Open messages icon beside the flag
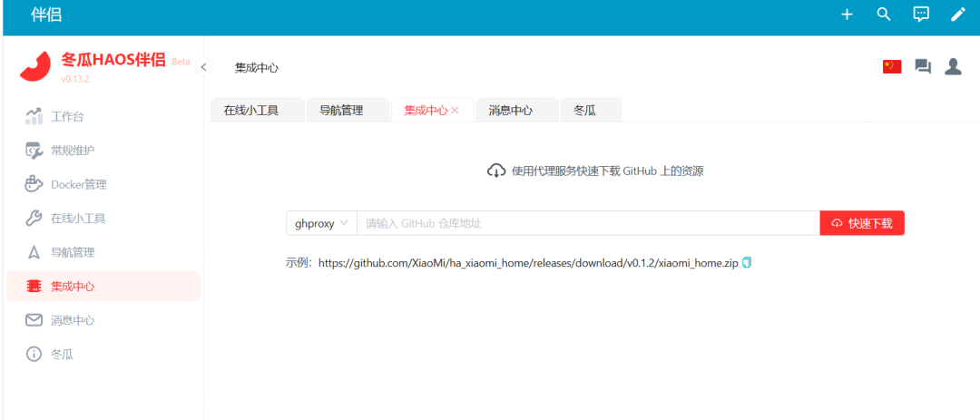Viewport: 980px width, 420px height. point(923,67)
